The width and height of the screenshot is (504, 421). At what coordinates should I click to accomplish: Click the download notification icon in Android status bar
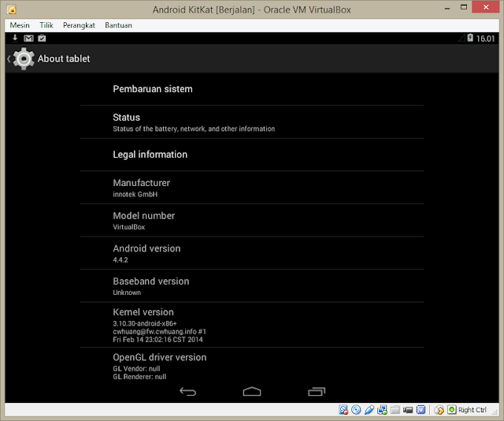(x=15, y=38)
